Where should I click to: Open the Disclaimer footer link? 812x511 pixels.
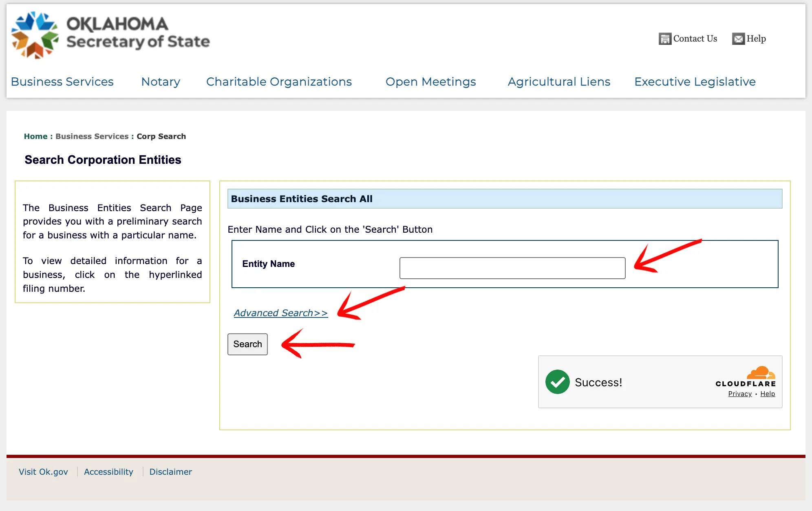point(170,472)
